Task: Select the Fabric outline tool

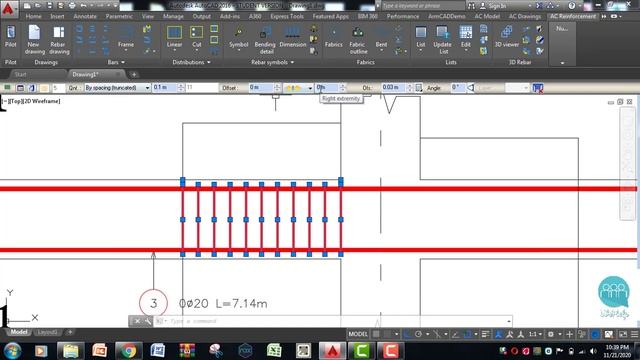Action: 358,40
